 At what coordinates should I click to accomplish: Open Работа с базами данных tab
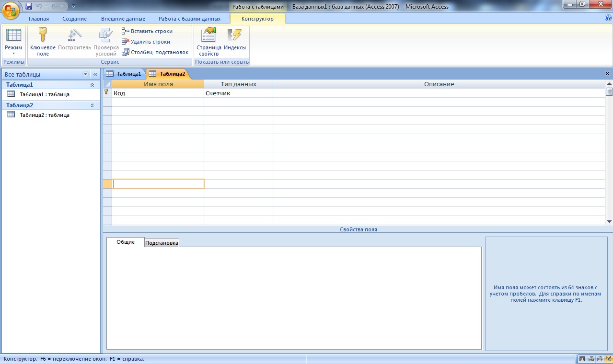190,19
